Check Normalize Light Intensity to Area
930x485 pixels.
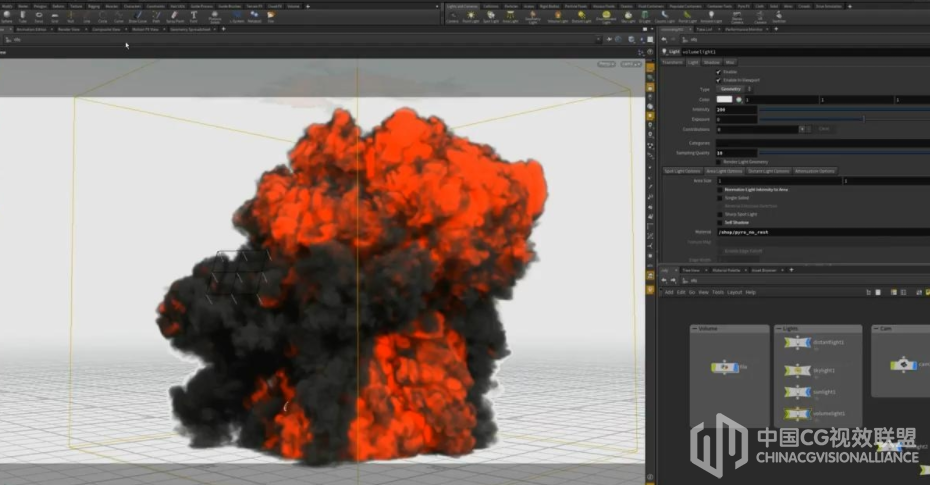720,190
